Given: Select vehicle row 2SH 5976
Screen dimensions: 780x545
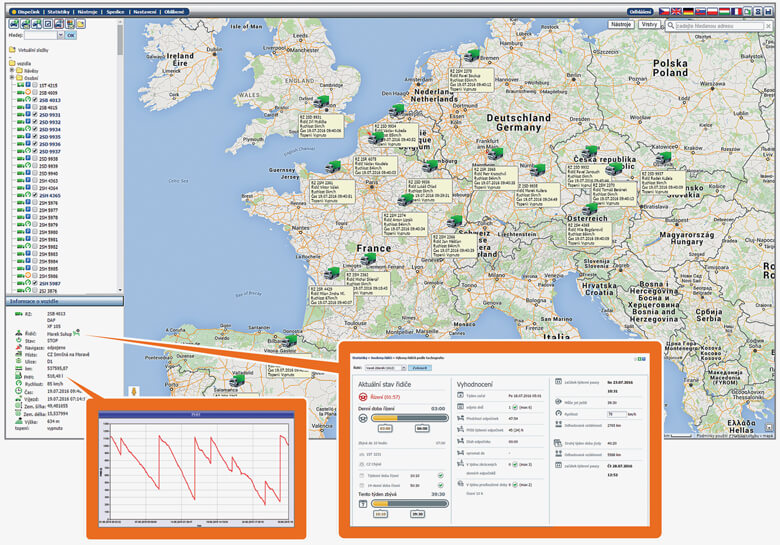Looking at the screenshot, I should click(x=48, y=202).
